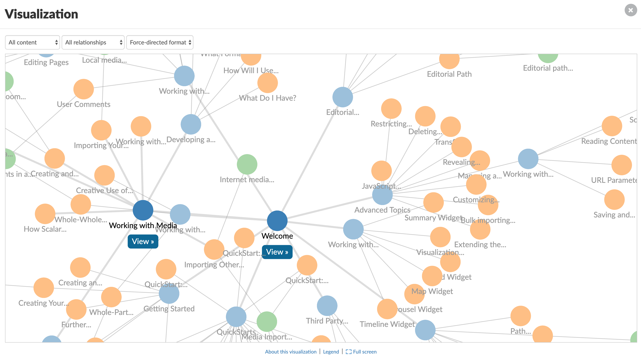Select the dark blue Welcome node
Screen dimensions: 641x364
(277, 221)
